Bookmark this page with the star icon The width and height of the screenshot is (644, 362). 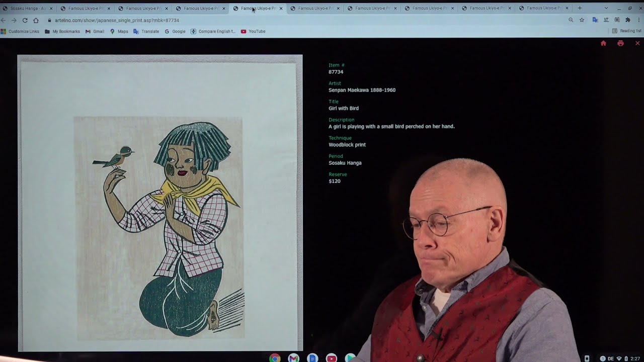pyautogui.click(x=582, y=20)
